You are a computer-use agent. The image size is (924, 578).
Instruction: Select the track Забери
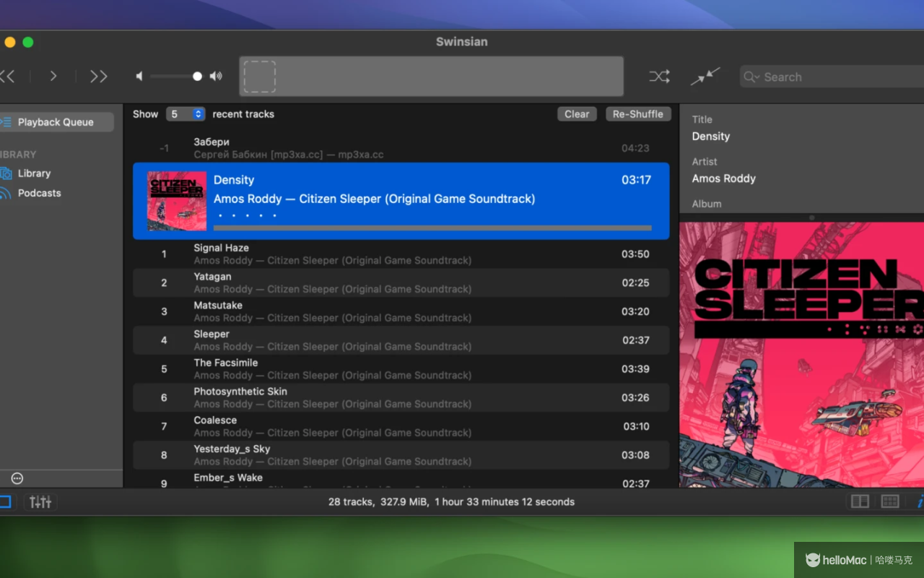click(401, 148)
